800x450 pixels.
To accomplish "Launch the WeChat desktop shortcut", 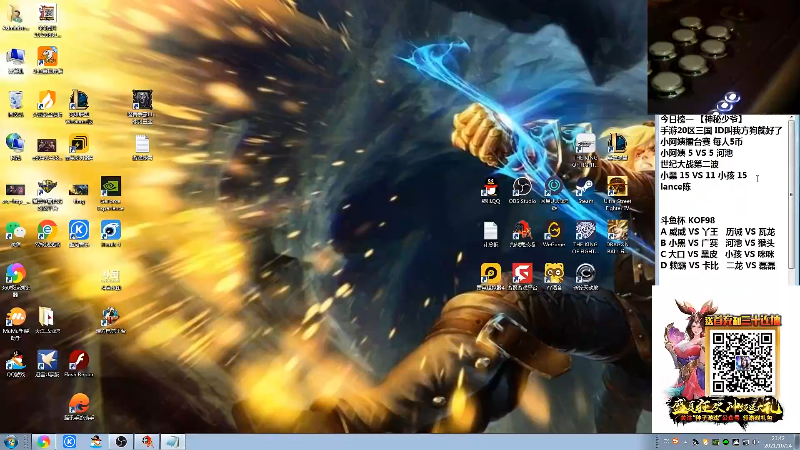I will coord(15,234).
